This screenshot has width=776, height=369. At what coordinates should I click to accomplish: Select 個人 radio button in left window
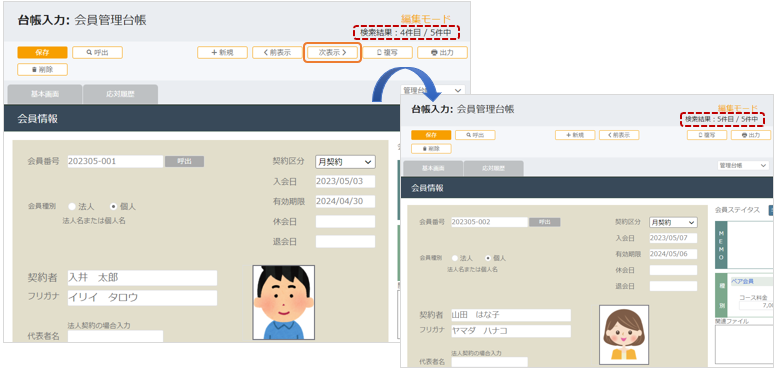(x=113, y=207)
